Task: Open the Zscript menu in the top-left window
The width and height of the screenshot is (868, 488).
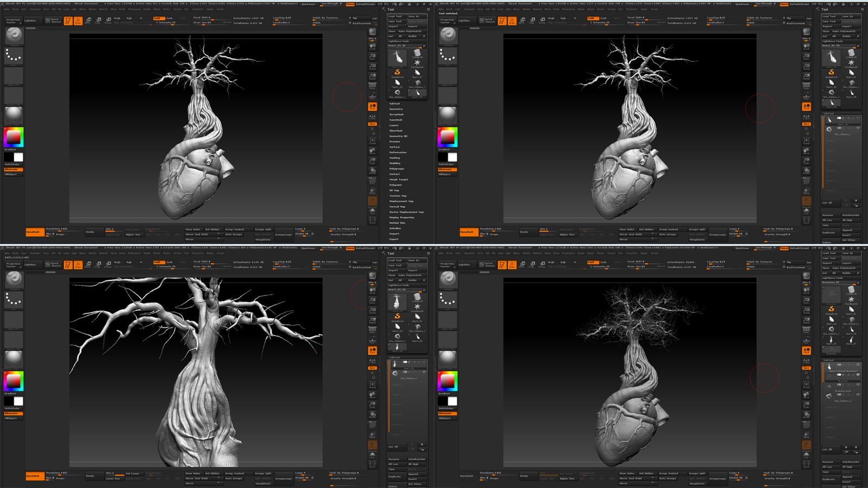Action: pyautogui.click(x=220, y=9)
